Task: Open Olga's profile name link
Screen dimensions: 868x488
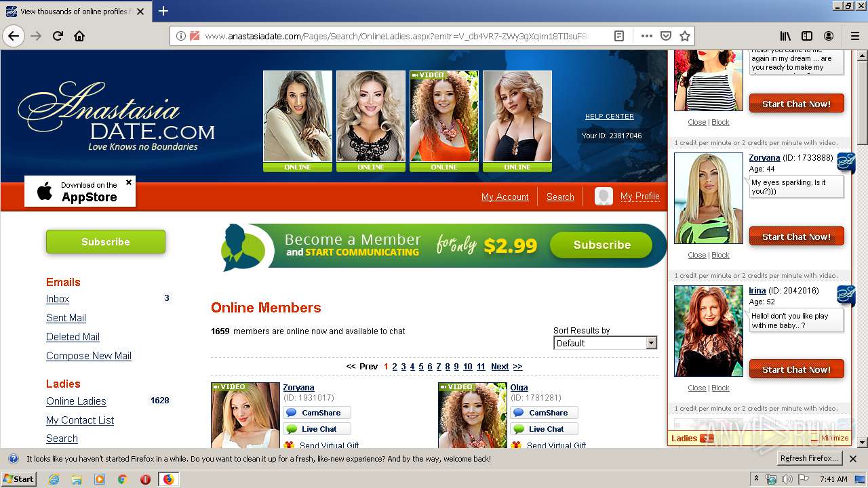Action: [519, 388]
